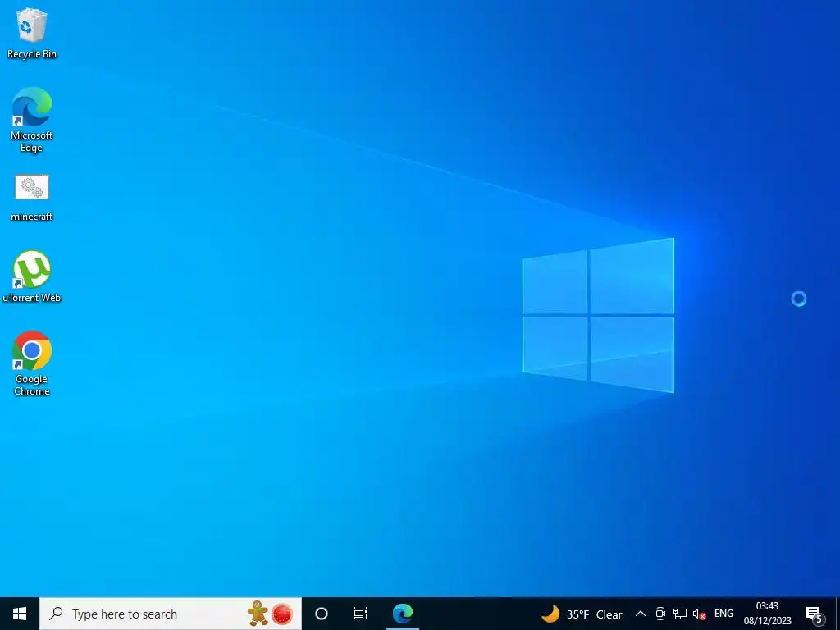The image size is (840, 630).
Task: Select the Recycle Bin desktop icon
Action: (32, 33)
